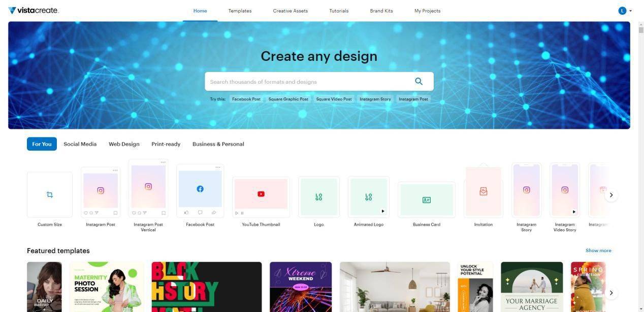Open the Animated Logo format
The width and height of the screenshot is (644, 312).
point(369,197)
